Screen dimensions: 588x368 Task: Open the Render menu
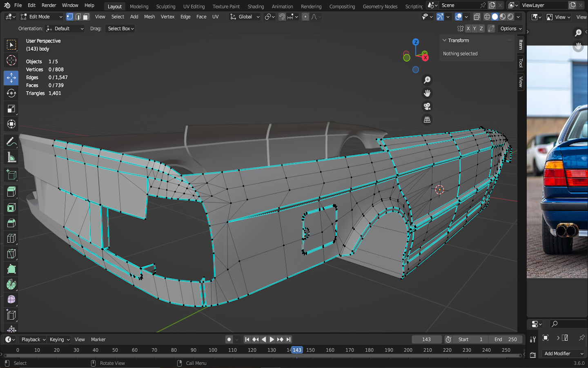(49, 5)
